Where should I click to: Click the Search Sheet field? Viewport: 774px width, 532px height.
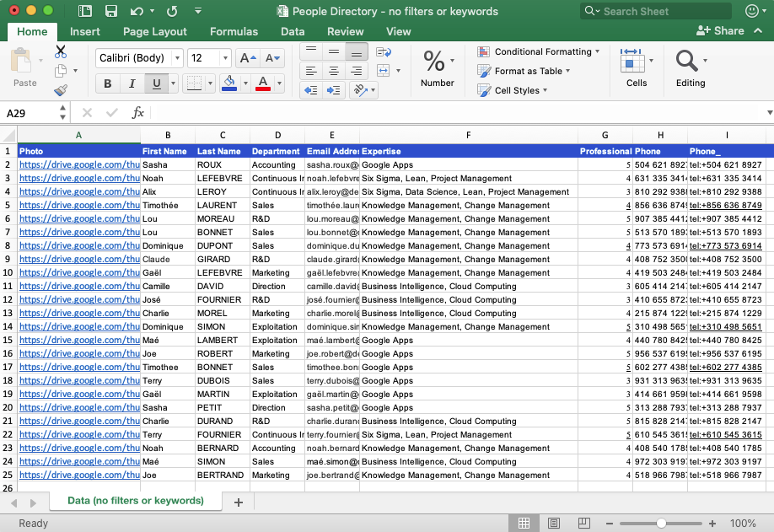pyautogui.click(x=655, y=11)
